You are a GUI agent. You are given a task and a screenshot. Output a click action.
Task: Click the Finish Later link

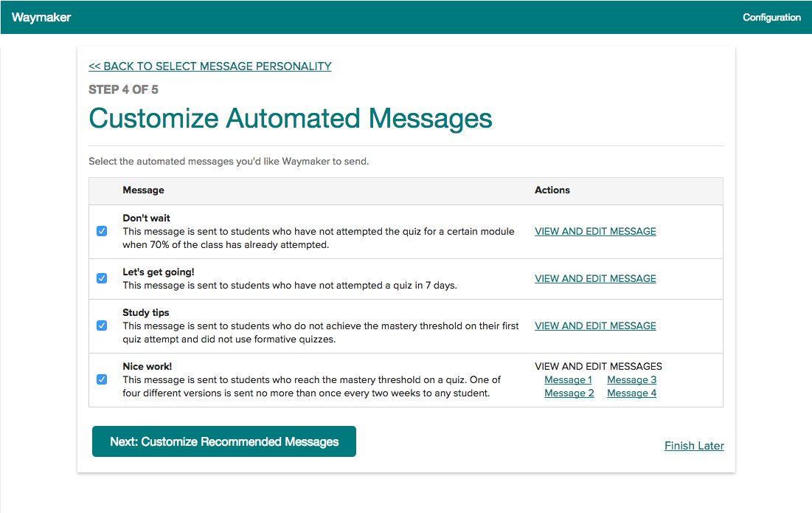coord(694,446)
